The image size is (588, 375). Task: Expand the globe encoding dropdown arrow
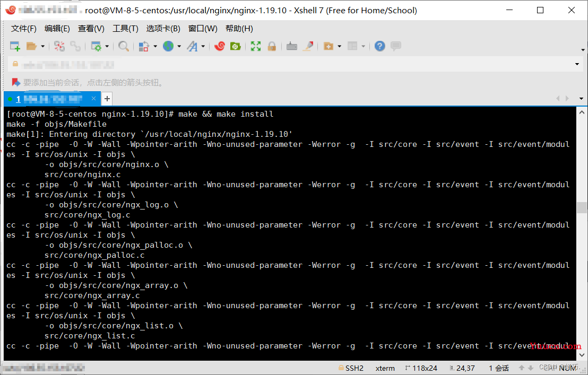tap(178, 47)
